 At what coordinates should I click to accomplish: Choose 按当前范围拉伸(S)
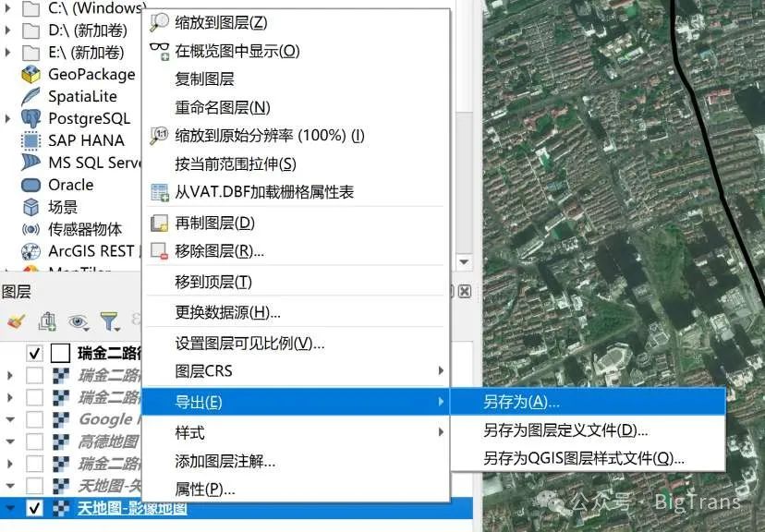[x=296, y=163]
